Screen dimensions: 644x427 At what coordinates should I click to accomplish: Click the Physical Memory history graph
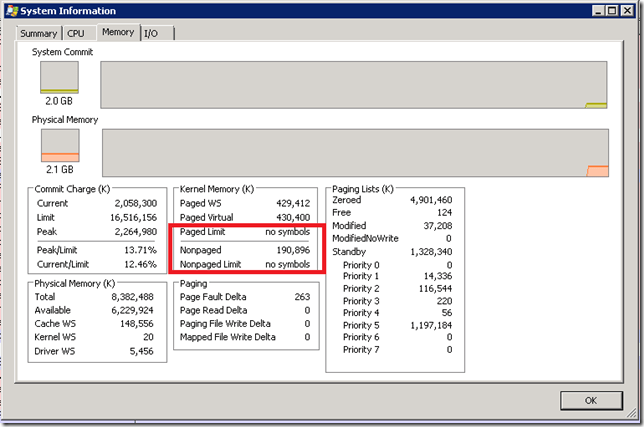[x=354, y=152]
